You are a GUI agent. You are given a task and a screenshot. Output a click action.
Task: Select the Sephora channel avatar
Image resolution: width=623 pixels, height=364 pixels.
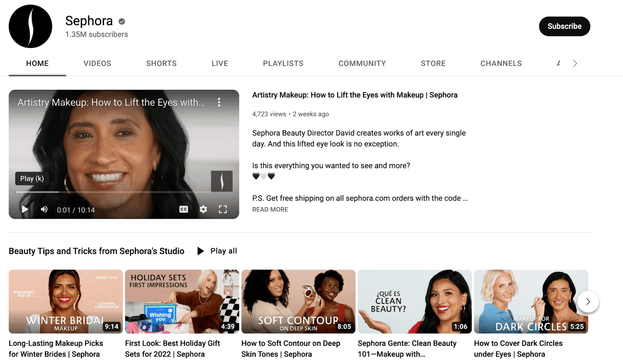click(30, 26)
